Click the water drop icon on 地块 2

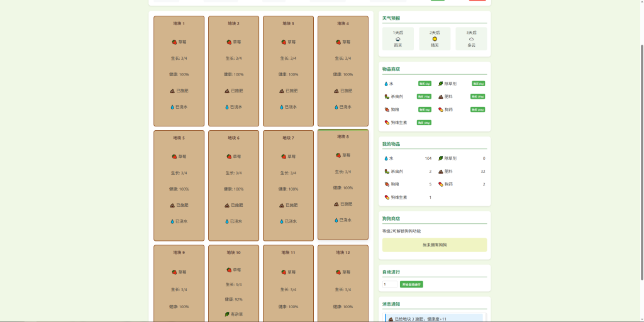coord(226,107)
